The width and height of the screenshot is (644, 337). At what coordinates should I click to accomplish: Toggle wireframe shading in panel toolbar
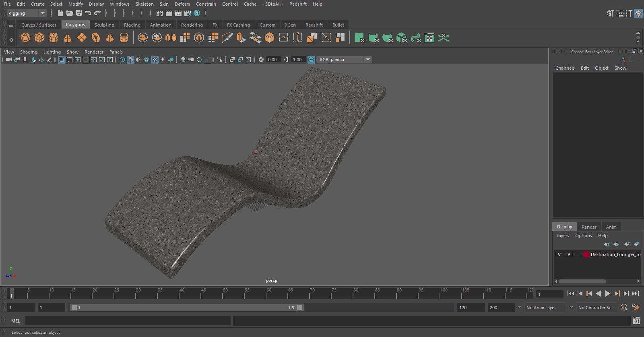click(122, 60)
